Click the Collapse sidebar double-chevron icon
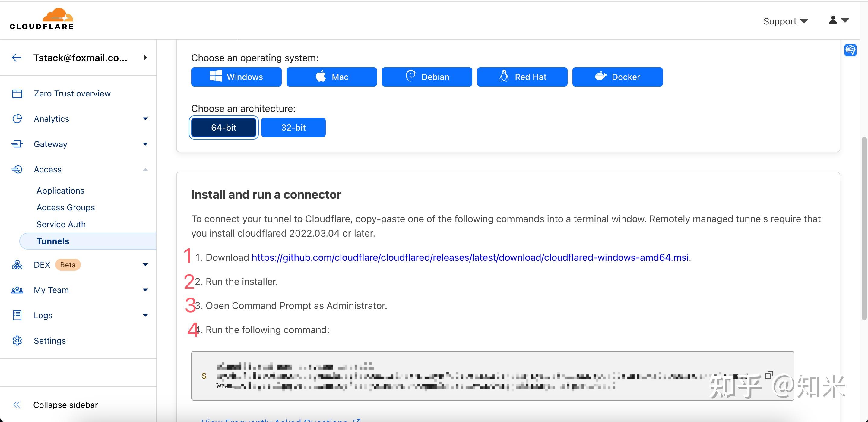 pyautogui.click(x=17, y=405)
